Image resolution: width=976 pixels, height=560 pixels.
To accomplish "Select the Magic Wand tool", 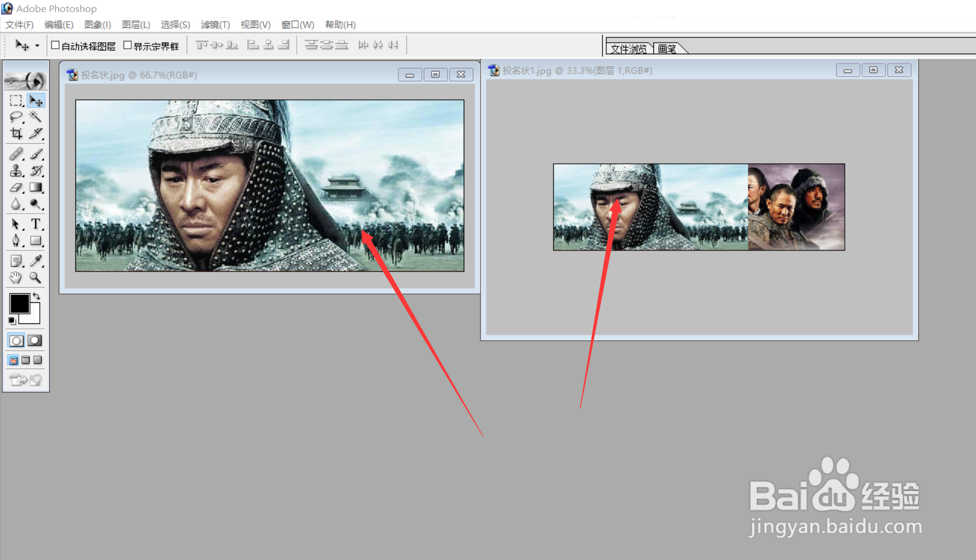I will (x=36, y=117).
